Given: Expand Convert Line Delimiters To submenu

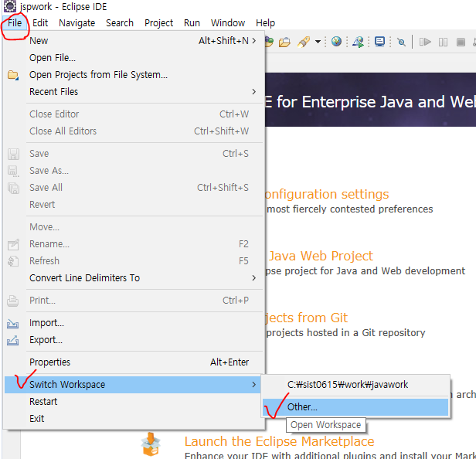Looking at the screenshot, I should pyautogui.click(x=254, y=277).
